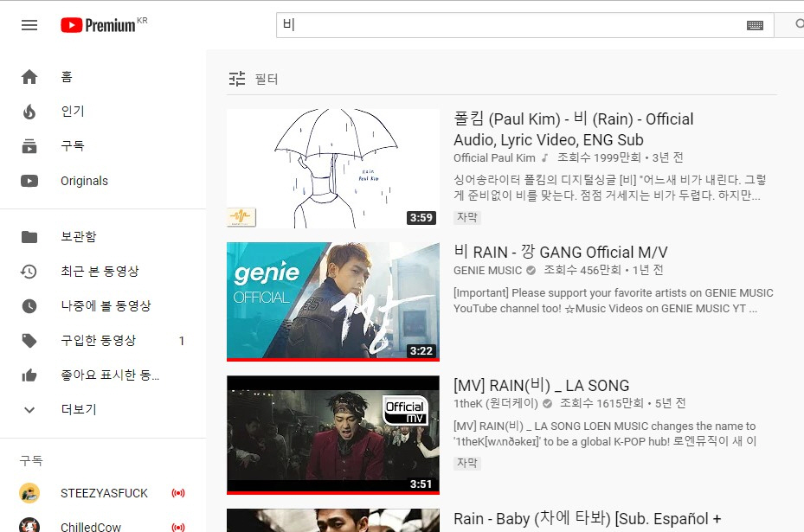Click the 조회수 1999만회 view count

[x=599, y=157]
